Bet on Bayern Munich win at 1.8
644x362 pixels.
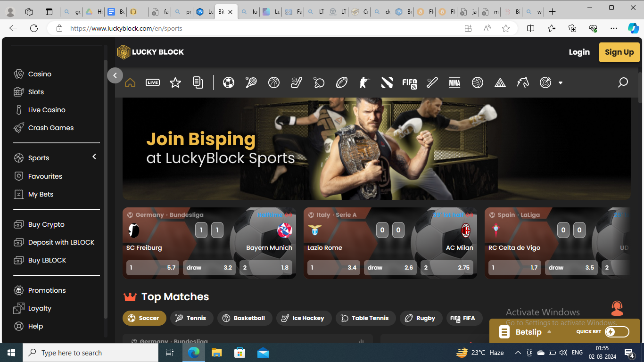pos(266,267)
